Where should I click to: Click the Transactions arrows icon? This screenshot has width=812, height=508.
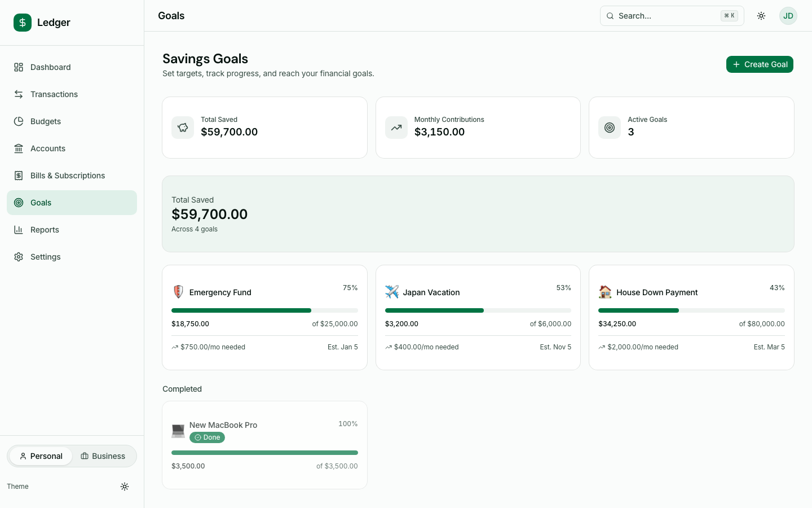tap(18, 94)
